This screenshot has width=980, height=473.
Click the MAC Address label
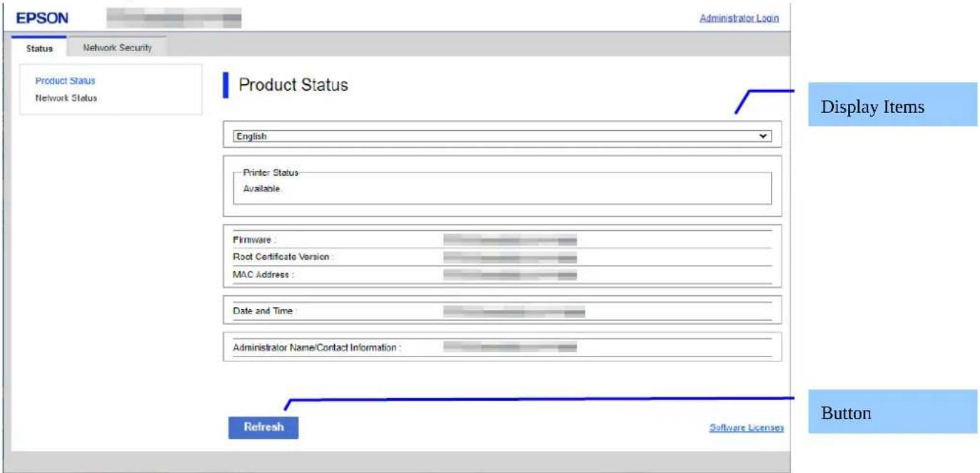263,274
